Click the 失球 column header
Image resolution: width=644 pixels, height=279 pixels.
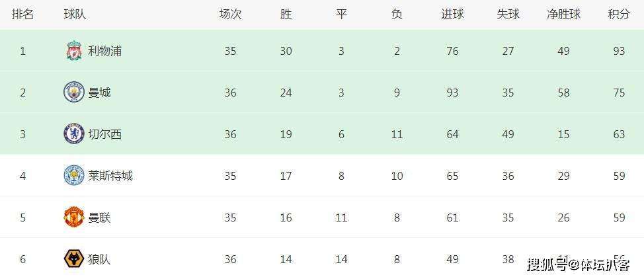[x=508, y=14]
